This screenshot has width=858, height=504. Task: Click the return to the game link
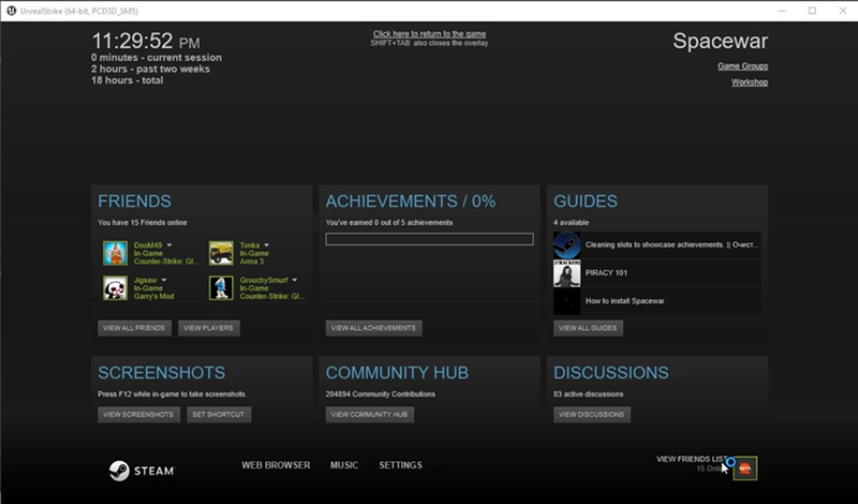(429, 34)
